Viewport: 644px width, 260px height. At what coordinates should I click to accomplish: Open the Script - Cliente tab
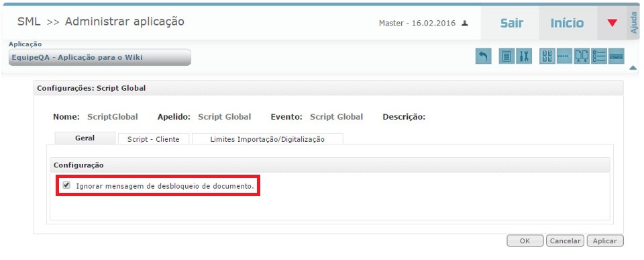pos(154,139)
